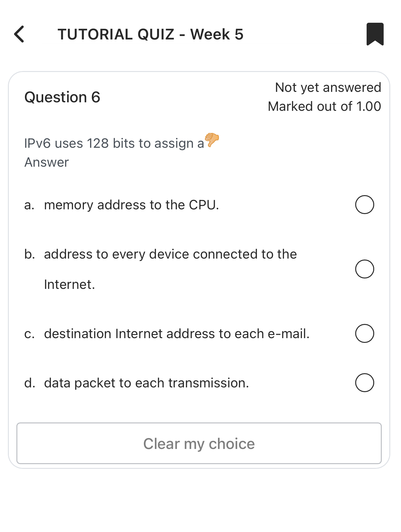Screen dimensions: 401x532
Task: Click the thumbs-down emoji in the question
Action: [x=211, y=141]
